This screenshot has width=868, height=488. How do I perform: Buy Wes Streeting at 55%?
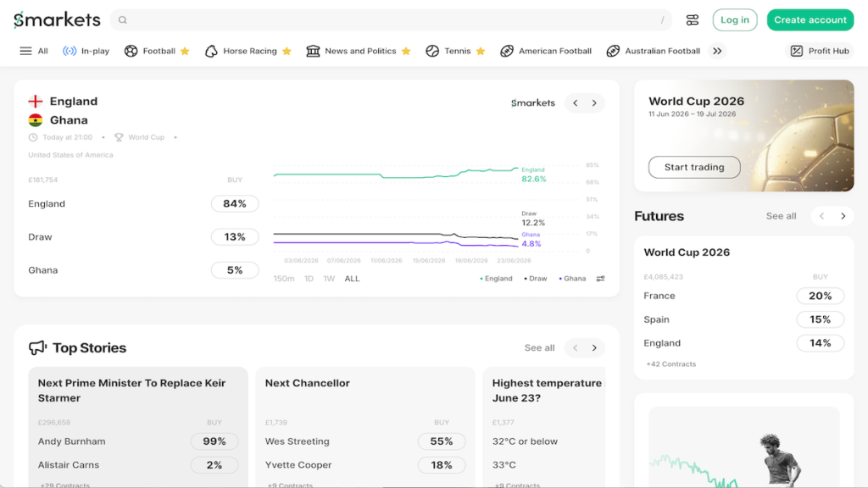(x=441, y=441)
